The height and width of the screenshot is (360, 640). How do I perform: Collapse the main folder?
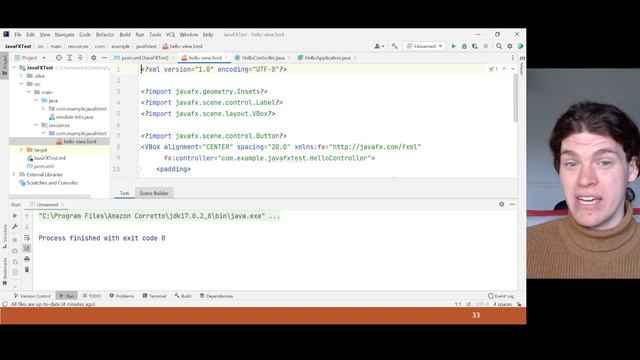pos(29,92)
